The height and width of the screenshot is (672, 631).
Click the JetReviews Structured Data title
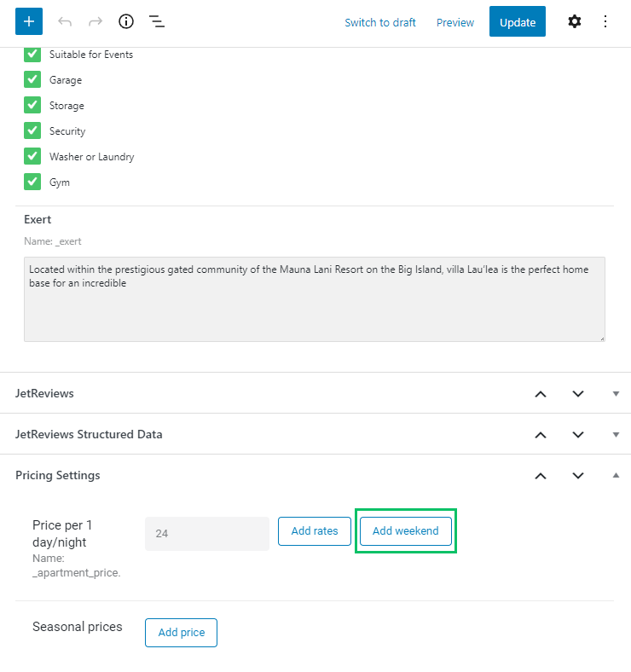(89, 435)
